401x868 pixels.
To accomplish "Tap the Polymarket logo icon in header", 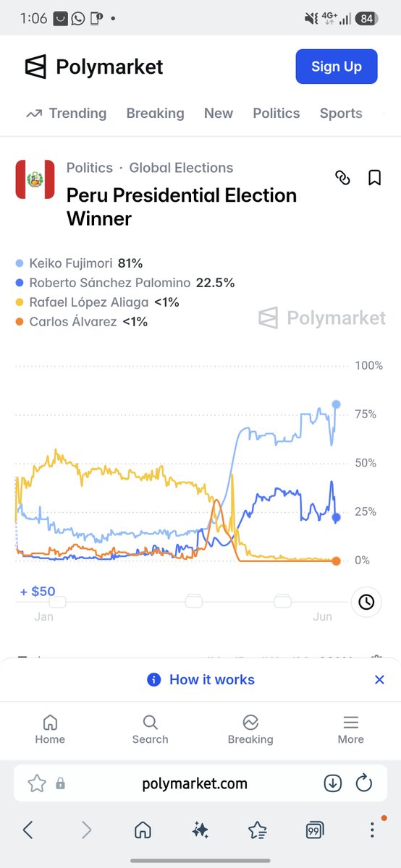I will point(35,67).
